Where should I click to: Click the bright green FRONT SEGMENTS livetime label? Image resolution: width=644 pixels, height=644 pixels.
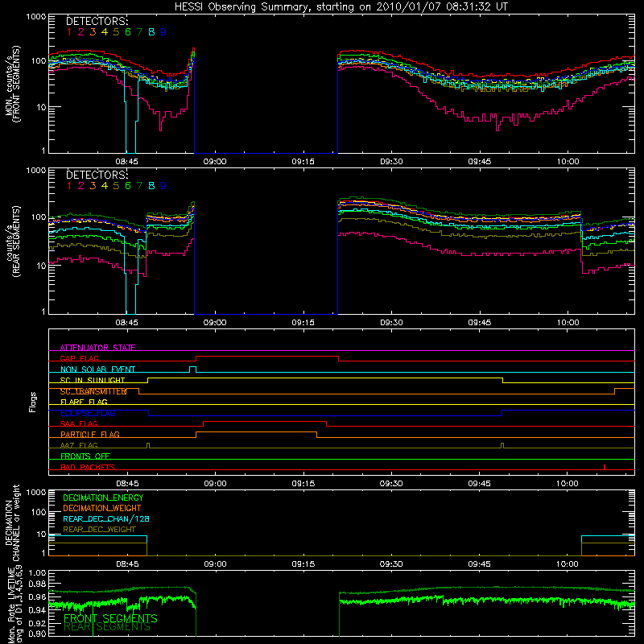[x=110, y=618]
